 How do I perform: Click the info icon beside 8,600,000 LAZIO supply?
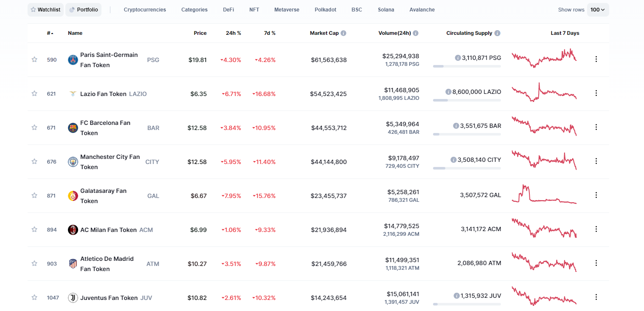(448, 92)
